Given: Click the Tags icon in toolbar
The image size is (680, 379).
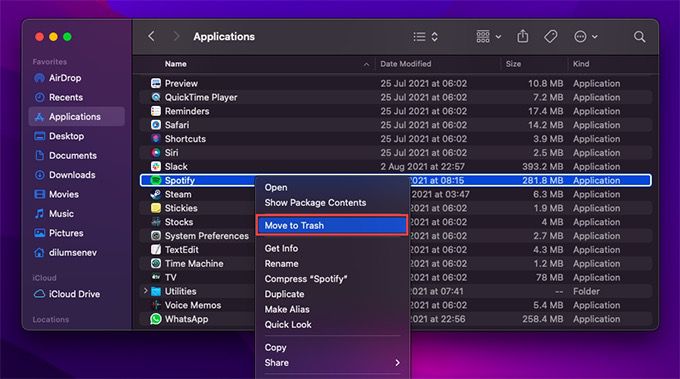Looking at the screenshot, I should click(x=551, y=36).
